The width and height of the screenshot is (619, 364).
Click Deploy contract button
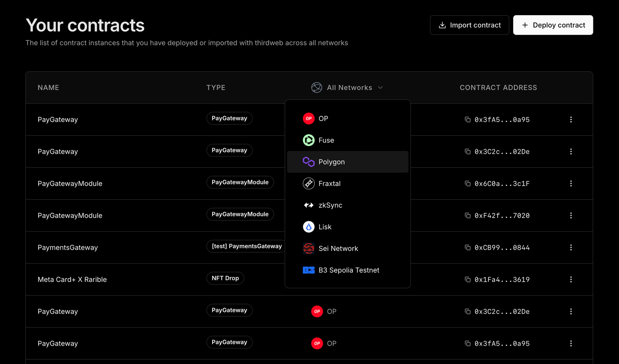click(553, 25)
